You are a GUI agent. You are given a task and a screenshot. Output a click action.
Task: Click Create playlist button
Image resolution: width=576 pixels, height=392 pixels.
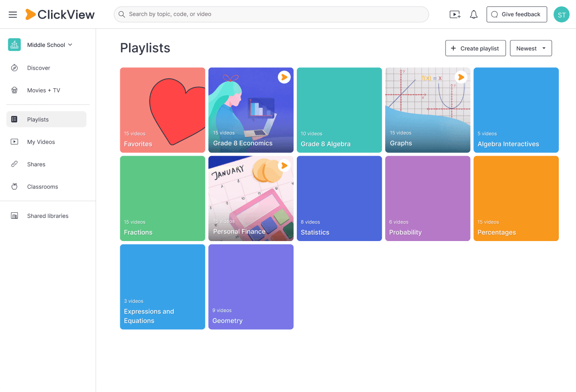click(x=476, y=48)
